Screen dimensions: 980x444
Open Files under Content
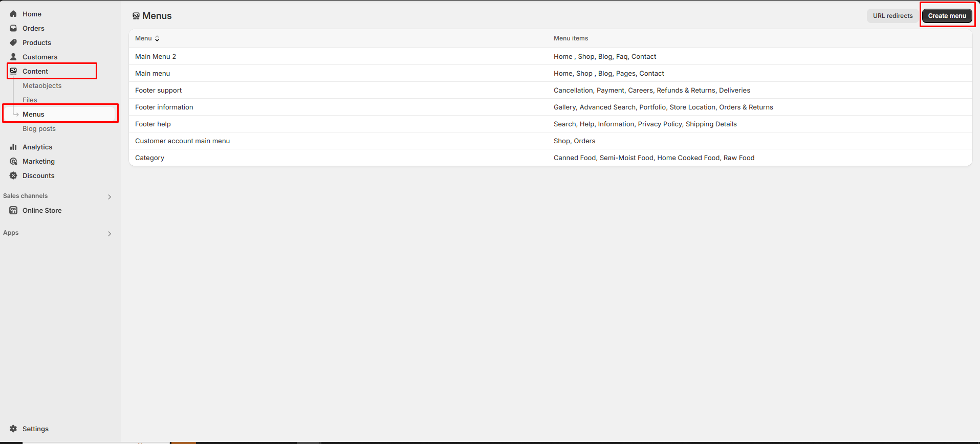30,100
